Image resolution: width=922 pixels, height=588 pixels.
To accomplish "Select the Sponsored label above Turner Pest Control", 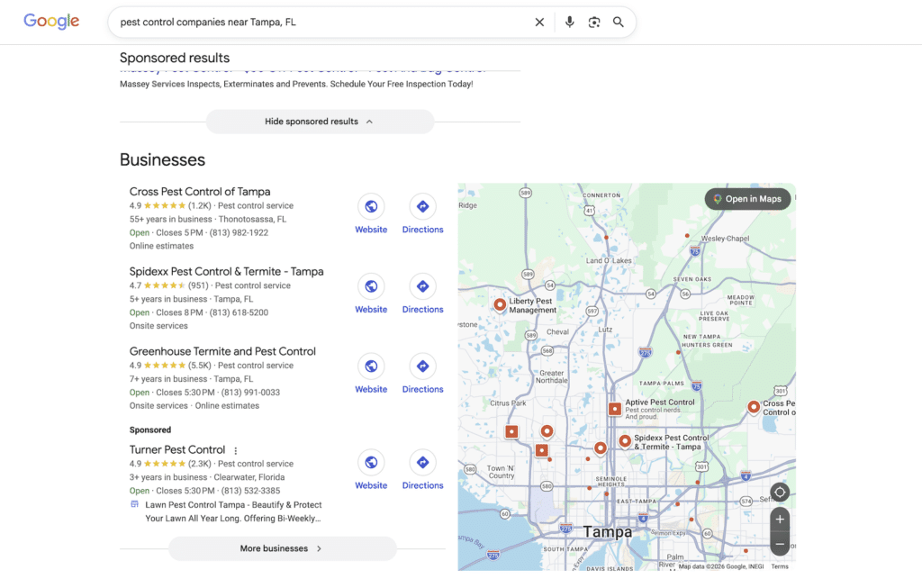I will click(x=150, y=430).
